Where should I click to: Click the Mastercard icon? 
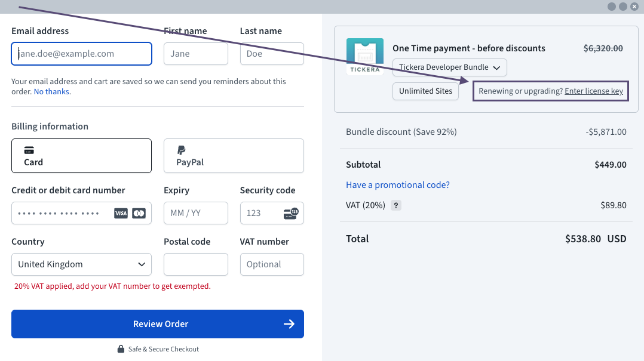pos(139,213)
